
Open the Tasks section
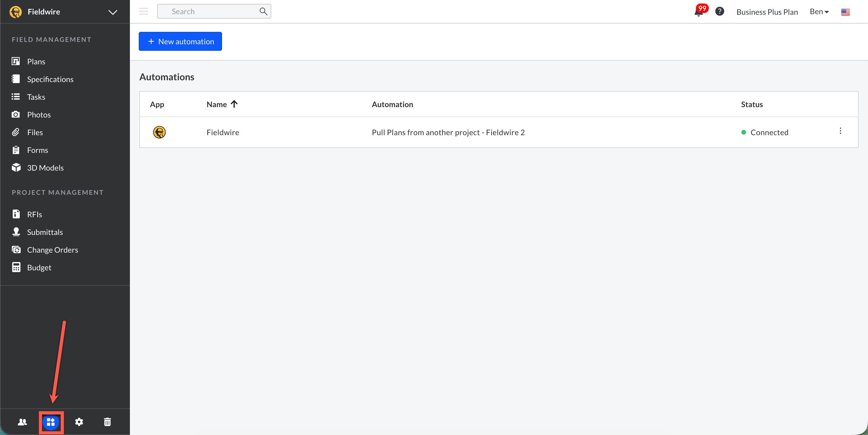[x=36, y=97]
